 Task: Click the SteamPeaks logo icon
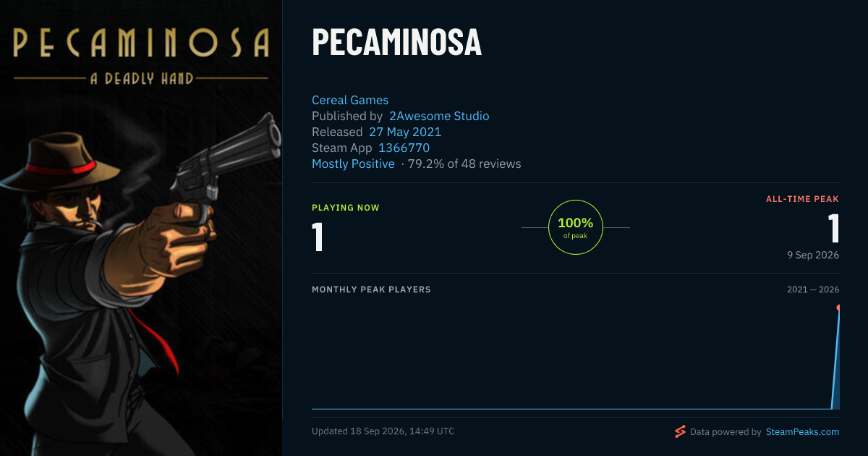pyautogui.click(x=680, y=432)
